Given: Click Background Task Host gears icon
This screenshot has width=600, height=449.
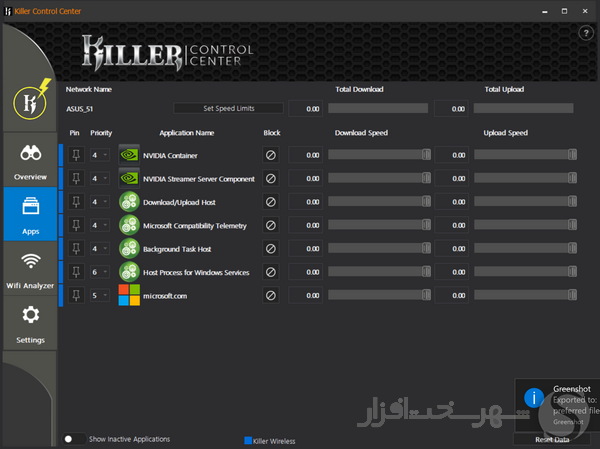Looking at the screenshot, I should [129, 248].
